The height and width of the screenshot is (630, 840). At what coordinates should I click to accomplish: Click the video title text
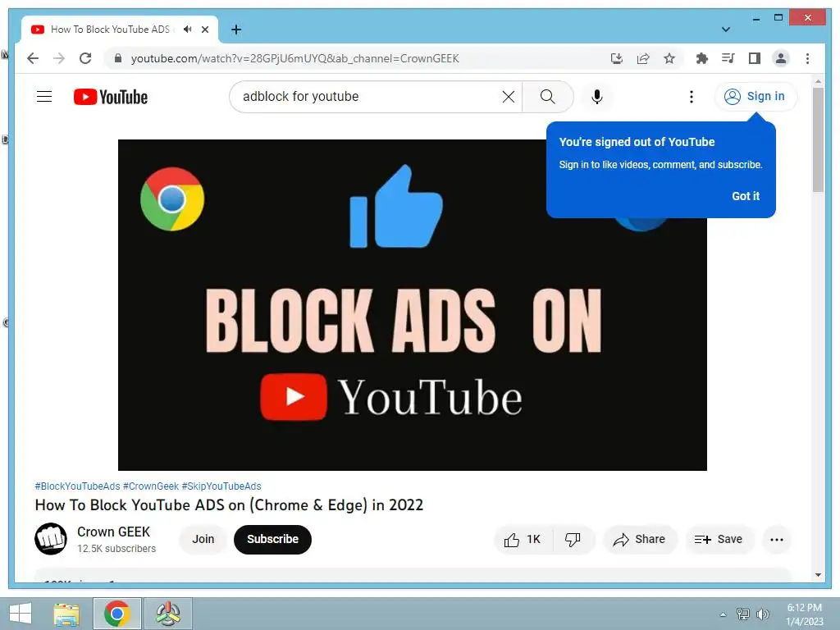229,505
